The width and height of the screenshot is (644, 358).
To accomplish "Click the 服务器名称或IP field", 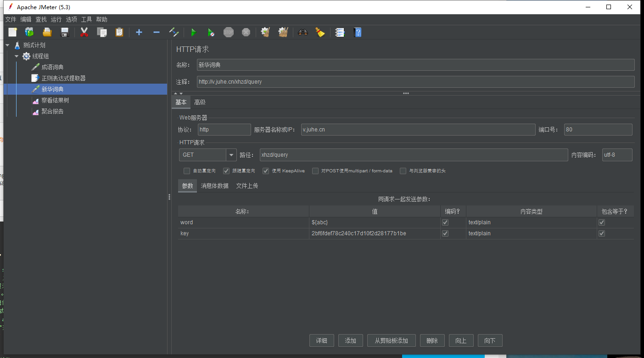I will point(418,130).
